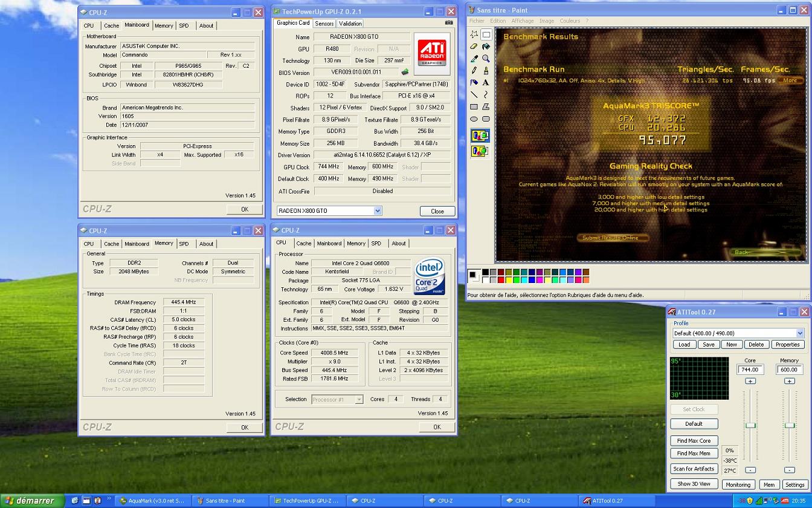812x508 pixels.
Task: Click Find Max Core in ATITool
Action: tap(694, 441)
